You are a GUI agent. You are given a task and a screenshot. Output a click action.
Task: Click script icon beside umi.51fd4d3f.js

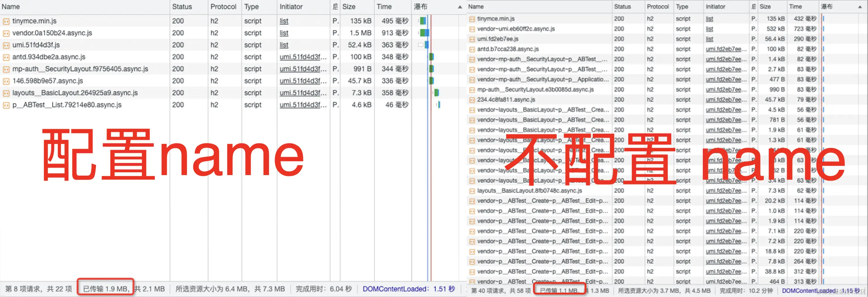(6, 45)
